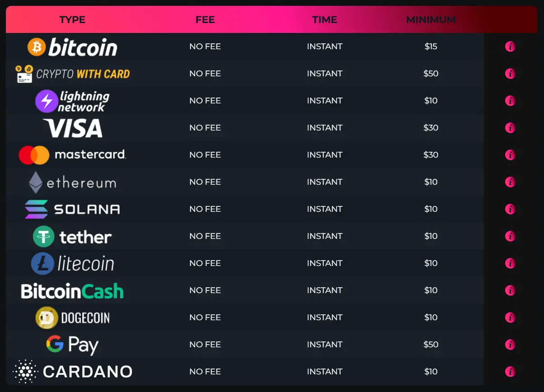This screenshot has height=392, width=544.
Task: Open info details for VISA deposits
Action: point(510,128)
